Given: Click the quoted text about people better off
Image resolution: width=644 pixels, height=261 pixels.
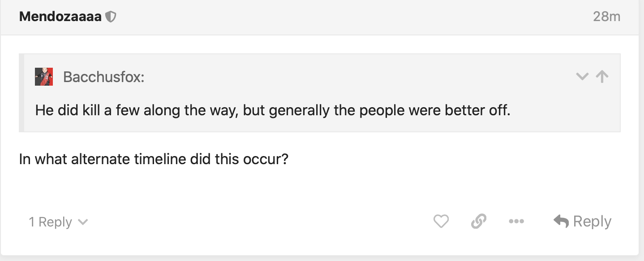Looking at the screenshot, I should 272,110.
